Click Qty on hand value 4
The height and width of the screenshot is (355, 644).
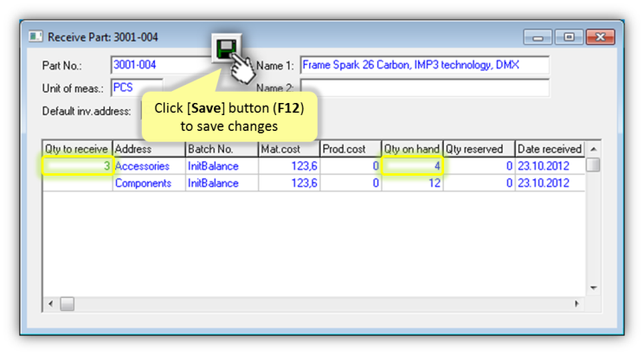click(412, 166)
